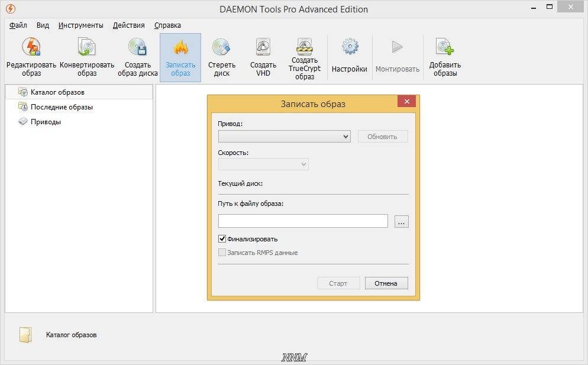588x365 pixels.
Task: Expand the Скорость dropdown
Action: [x=263, y=164]
